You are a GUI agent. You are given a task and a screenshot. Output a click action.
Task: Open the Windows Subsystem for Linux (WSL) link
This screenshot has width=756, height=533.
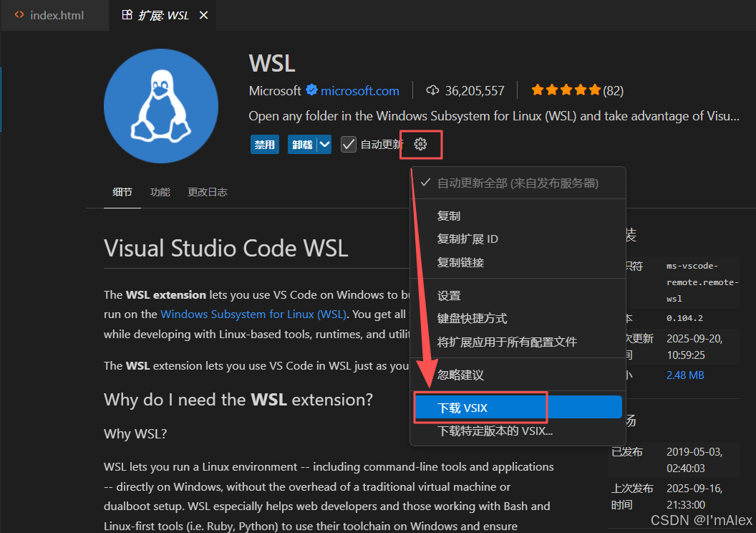pos(253,314)
